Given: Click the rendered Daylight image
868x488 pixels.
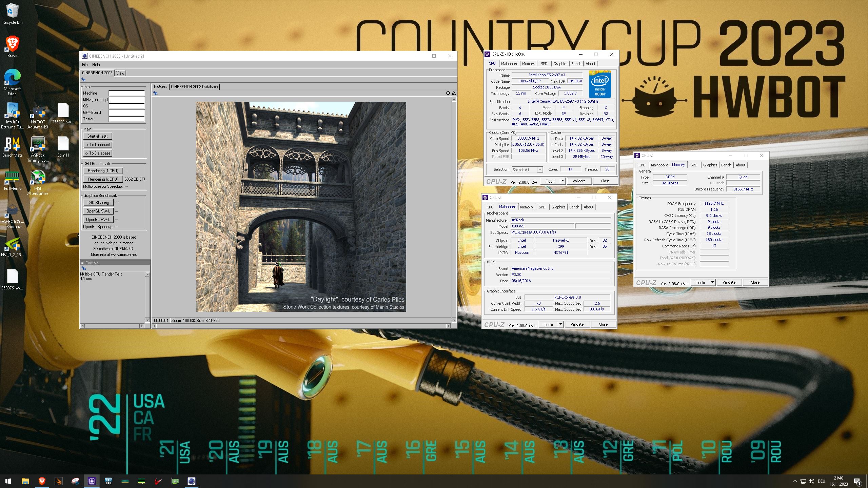Looking at the screenshot, I should (x=301, y=207).
